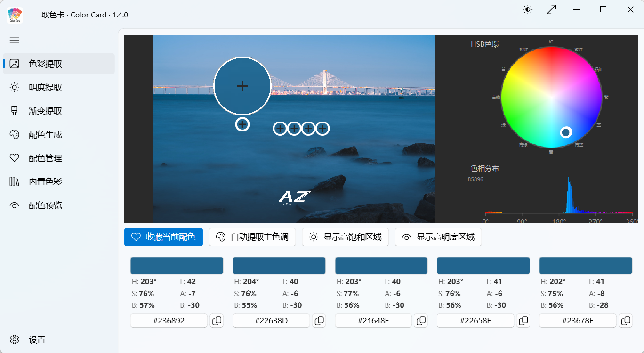
Task: Click the HSB color wheel marker
Action: coord(566,132)
